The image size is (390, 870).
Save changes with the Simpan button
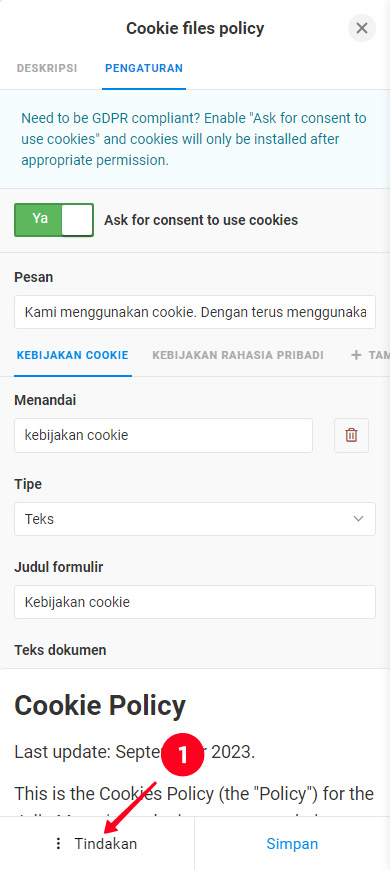292,843
